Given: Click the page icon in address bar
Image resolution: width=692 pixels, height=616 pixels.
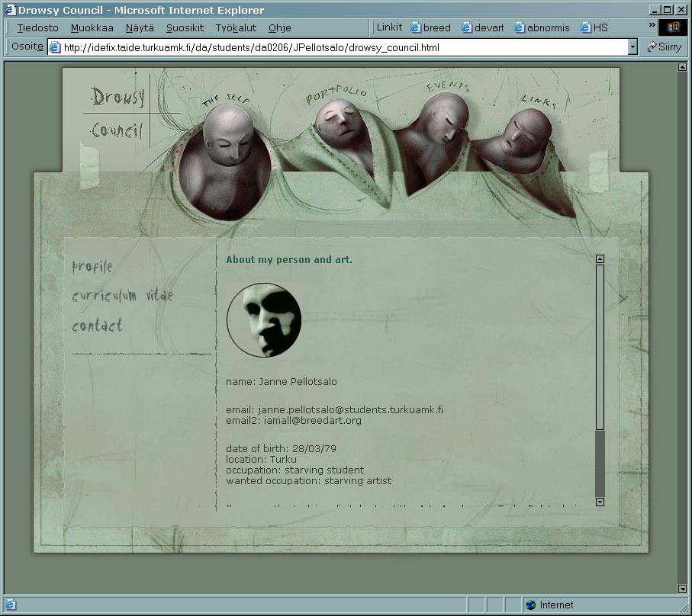Looking at the screenshot, I should 55,47.
